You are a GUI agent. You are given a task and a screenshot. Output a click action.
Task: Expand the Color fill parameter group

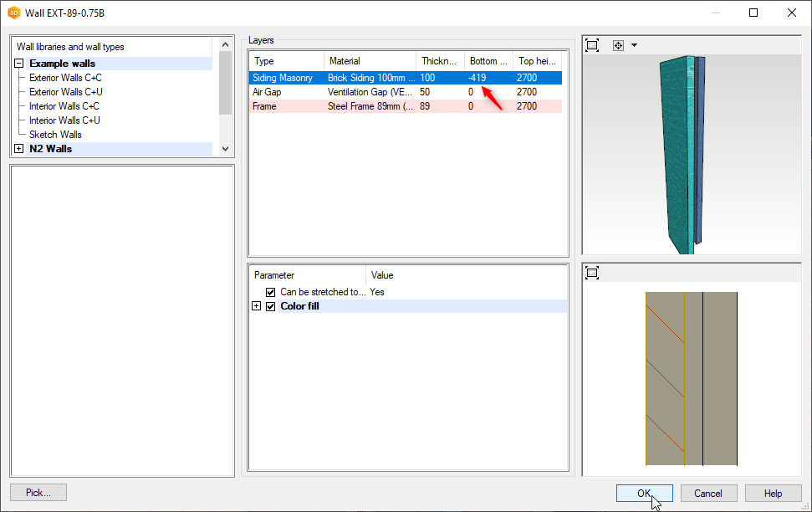(x=257, y=306)
